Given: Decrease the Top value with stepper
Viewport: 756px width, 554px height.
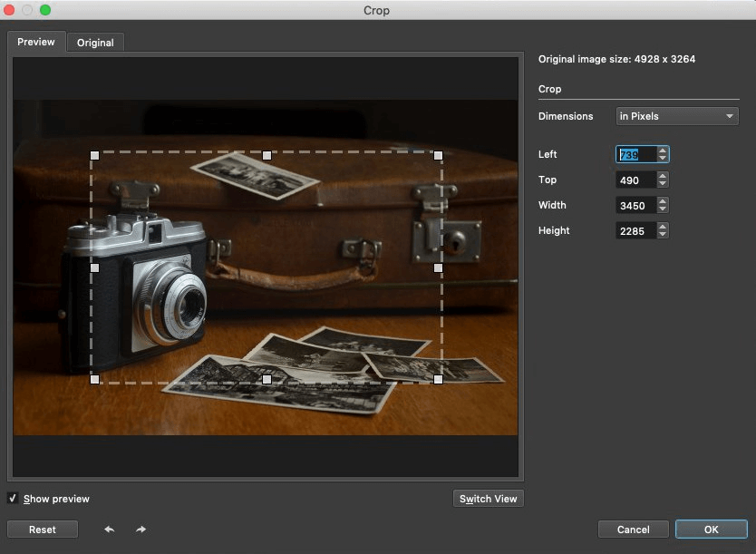Looking at the screenshot, I should 663,184.
